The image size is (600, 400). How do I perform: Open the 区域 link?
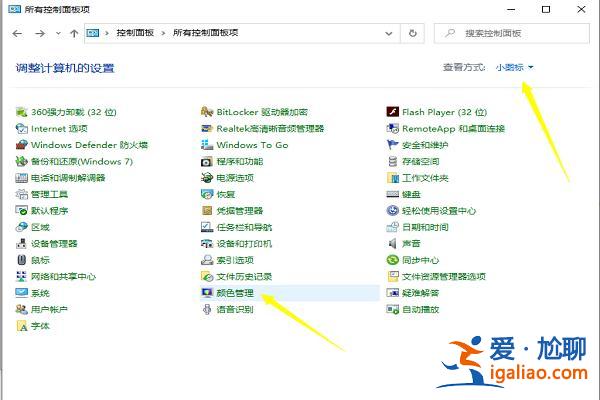pyautogui.click(x=40, y=227)
